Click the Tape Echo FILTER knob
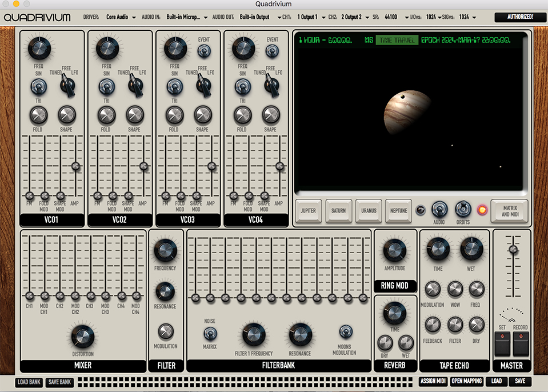548x392 pixels. [x=455, y=325]
